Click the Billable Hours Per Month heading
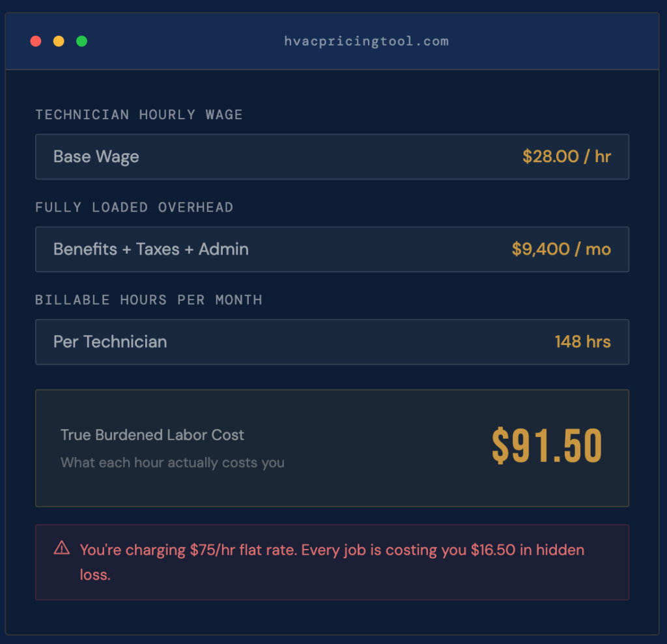Screen dimensions: 667x644 [x=149, y=300]
